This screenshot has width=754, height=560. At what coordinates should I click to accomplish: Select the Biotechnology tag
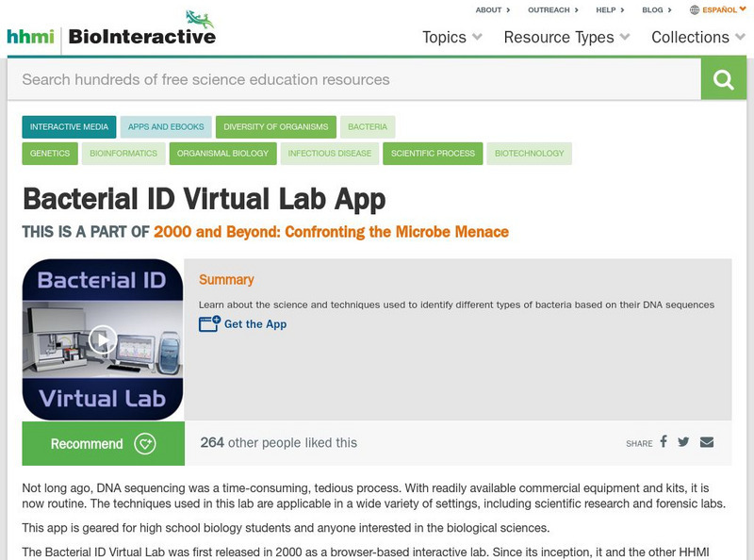(530, 154)
